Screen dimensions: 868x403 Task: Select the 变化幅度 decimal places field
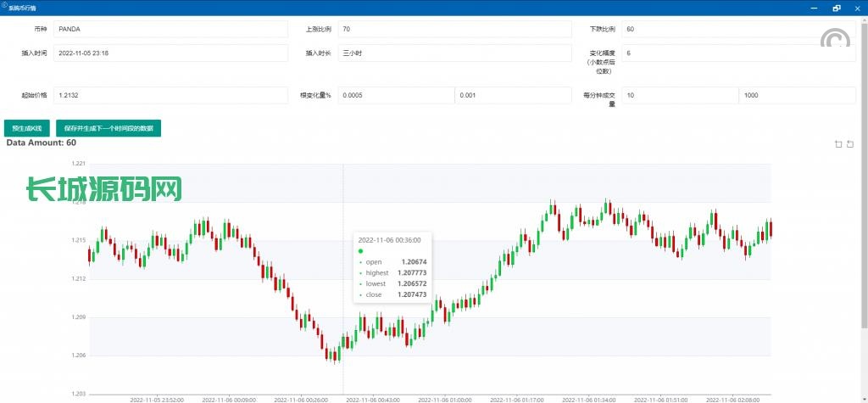(737, 53)
